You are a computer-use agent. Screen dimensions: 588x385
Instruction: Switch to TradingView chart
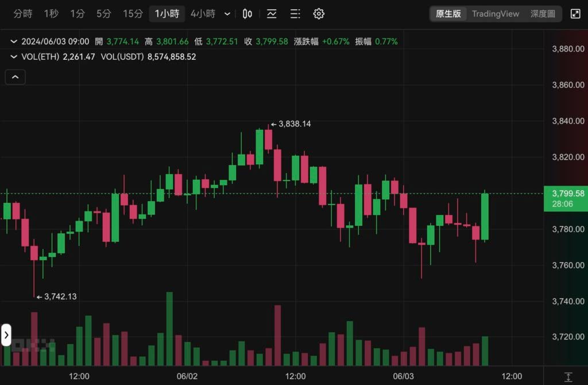(496, 14)
